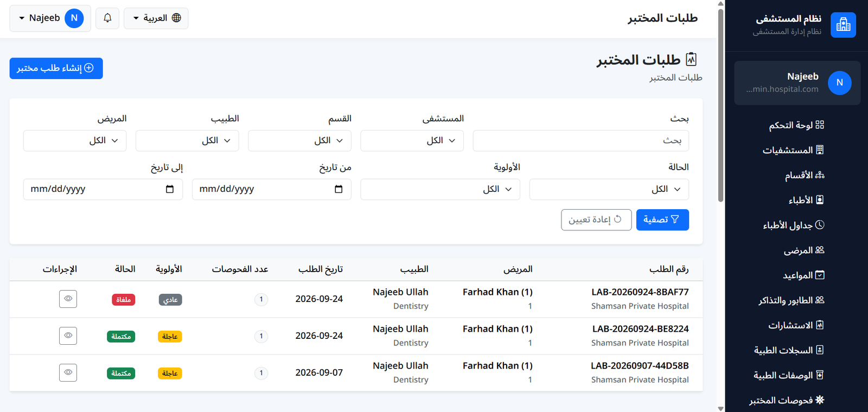868x412 pixels.
Task: Click تاريخ الطلب column header
Action: pyautogui.click(x=321, y=269)
